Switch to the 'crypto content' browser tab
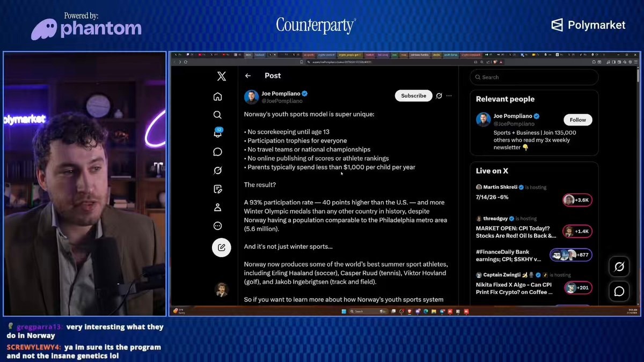The width and height of the screenshot is (644, 362). click(326, 55)
